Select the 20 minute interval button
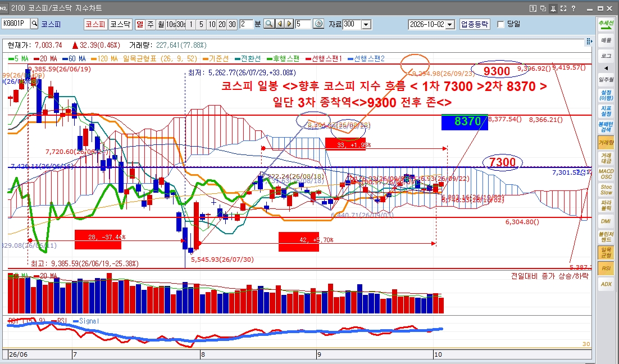Image resolution: width=619 pixels, height=364 pixels. [222, 24]
